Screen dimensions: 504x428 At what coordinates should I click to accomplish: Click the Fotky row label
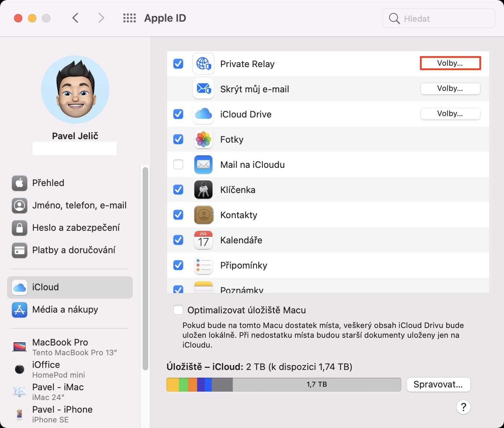(x=232, y=140)
